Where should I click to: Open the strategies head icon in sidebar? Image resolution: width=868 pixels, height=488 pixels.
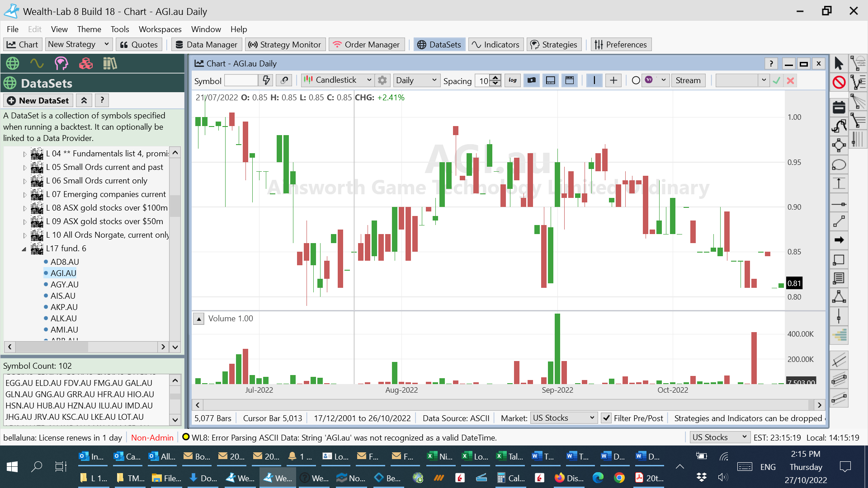coord(61,63)
